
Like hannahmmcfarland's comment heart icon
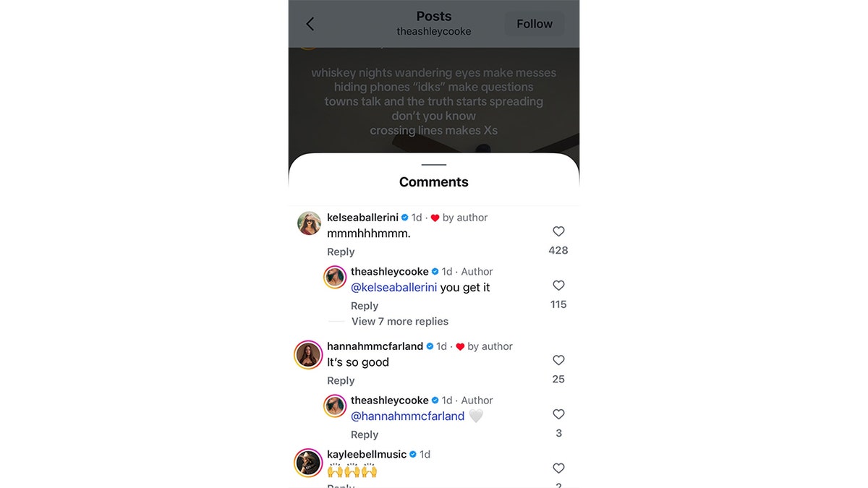pos(558,360)
